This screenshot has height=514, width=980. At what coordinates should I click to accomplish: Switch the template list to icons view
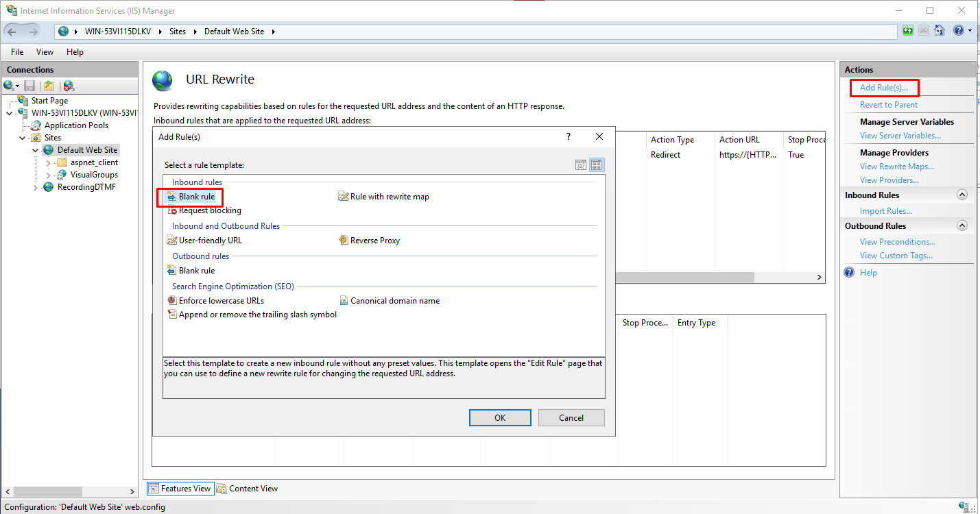pos(596,165)
